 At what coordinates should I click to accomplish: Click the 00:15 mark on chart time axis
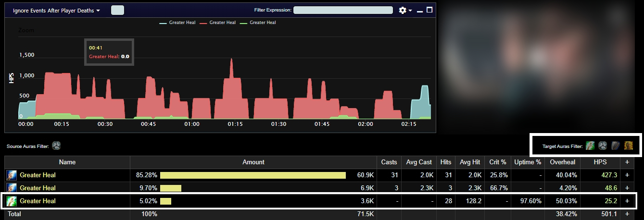(x=62, y=124)
